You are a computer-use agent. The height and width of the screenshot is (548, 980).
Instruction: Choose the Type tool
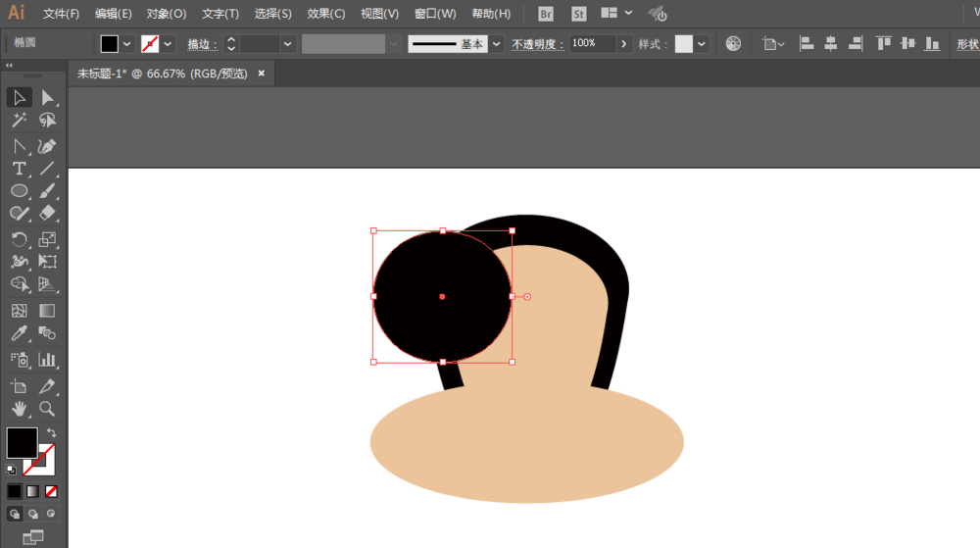[19, 169]
